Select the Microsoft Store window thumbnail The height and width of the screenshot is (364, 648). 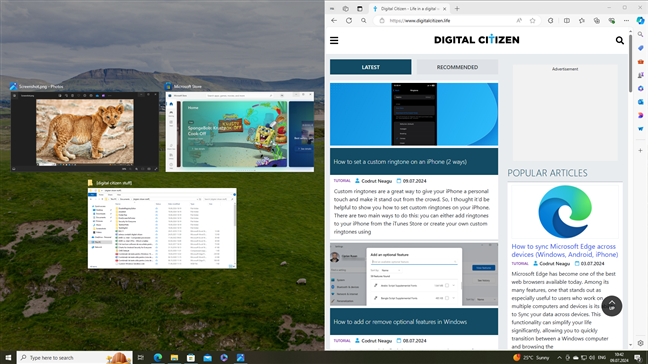[x=240, y=131]
